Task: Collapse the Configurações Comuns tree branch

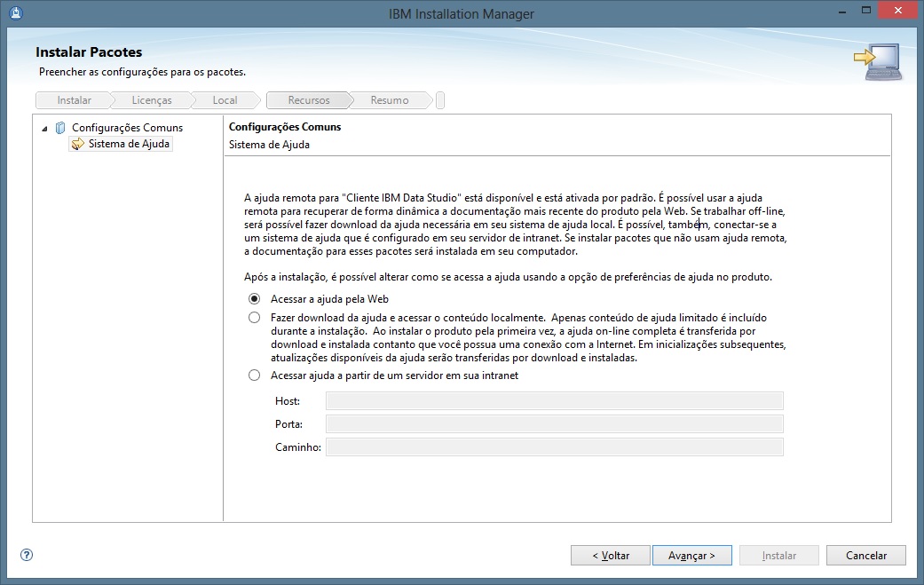Action: (x=44, y=127)
